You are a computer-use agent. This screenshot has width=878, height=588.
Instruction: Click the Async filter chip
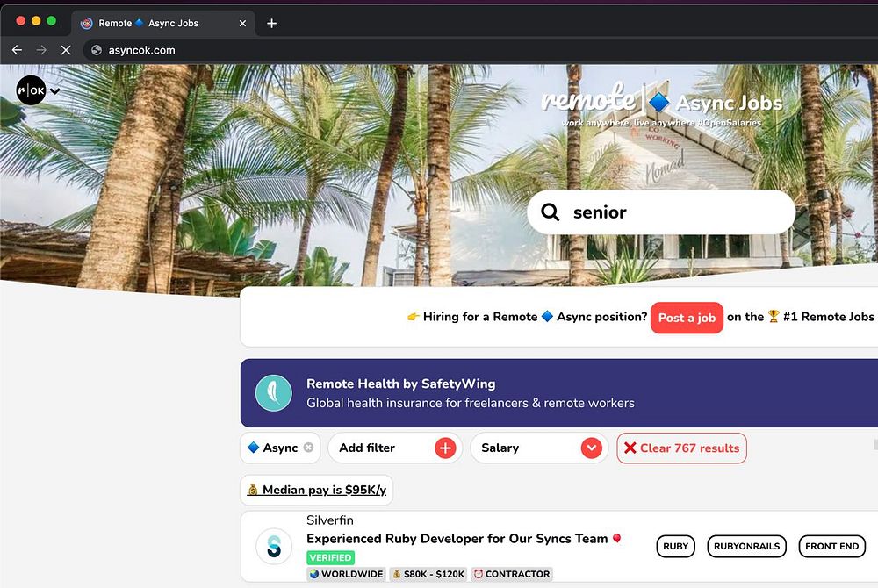click(280, 448)
